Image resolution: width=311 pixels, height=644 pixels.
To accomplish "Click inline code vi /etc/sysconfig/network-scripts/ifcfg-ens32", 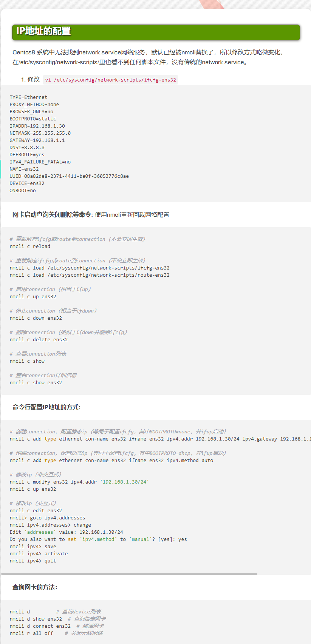I will coord(110,80).
